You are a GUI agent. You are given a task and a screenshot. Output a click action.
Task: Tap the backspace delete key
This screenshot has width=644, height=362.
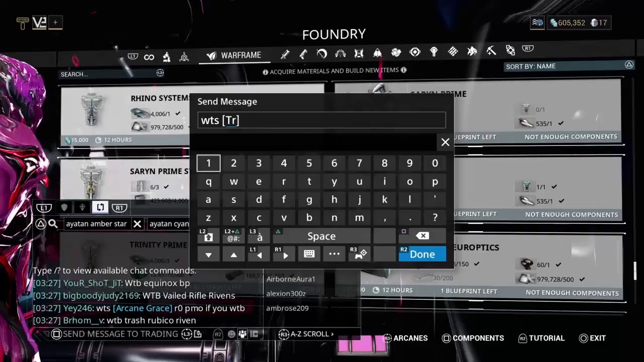(423, 236)
